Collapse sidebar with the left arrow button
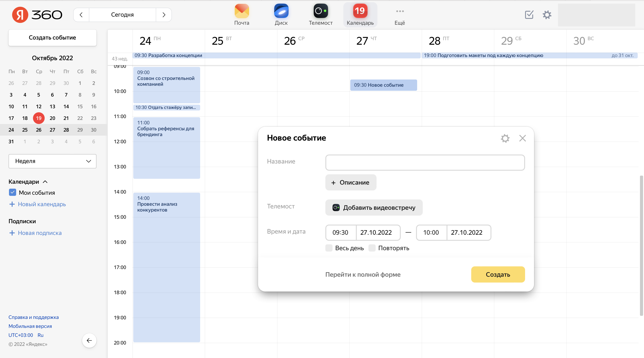 (x=89, y=340)
